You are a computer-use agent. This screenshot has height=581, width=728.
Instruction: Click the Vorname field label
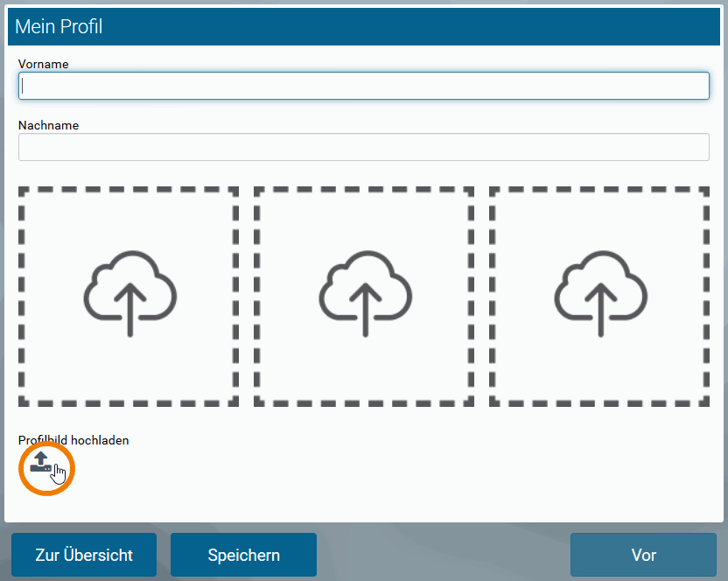[43, 64]
